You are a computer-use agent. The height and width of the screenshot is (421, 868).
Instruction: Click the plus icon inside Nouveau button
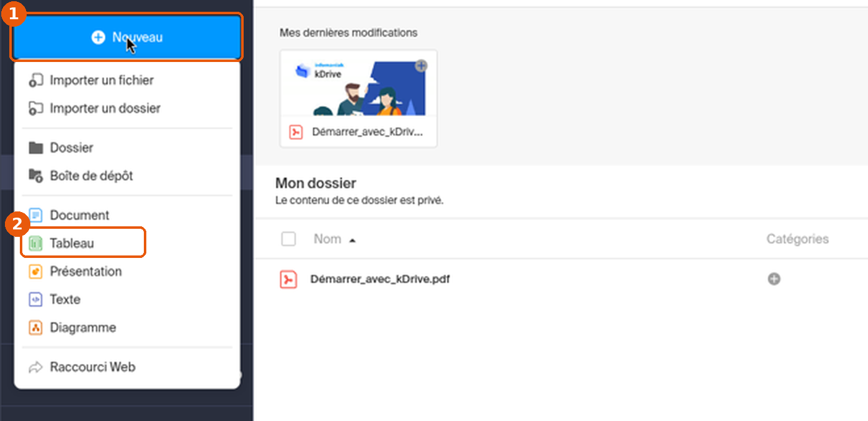(98, 38)
